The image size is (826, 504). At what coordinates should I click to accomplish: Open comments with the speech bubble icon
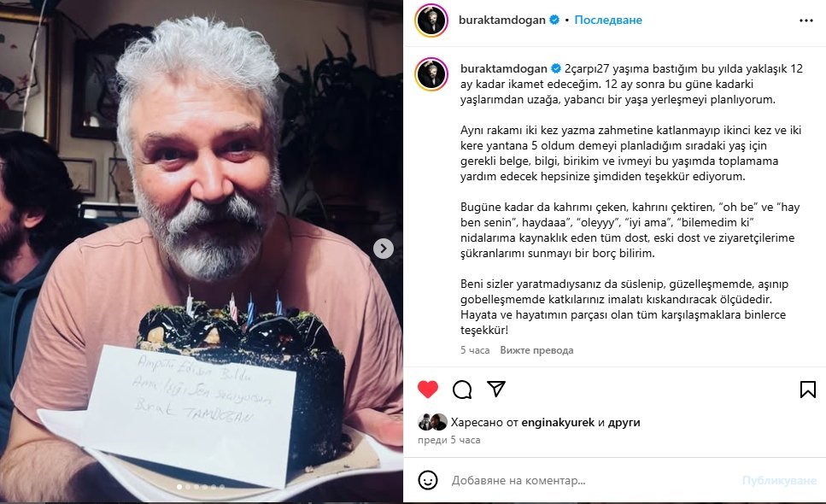(x=462, y=390)
